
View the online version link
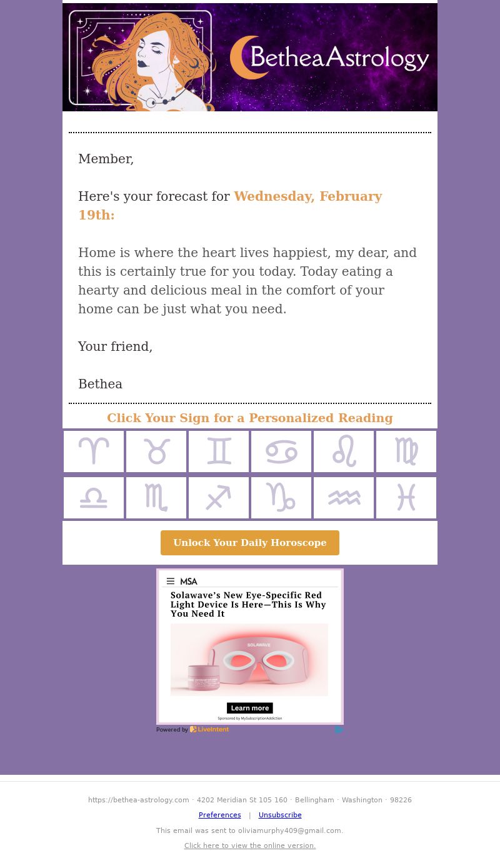click(x=250, y=845)
